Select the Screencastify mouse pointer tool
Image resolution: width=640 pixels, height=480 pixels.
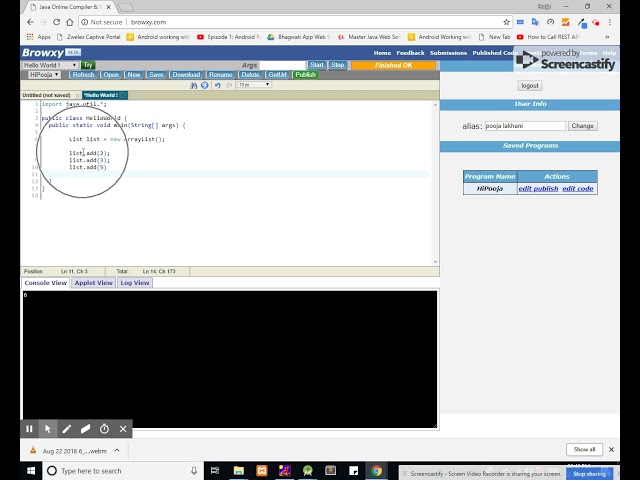coord(48,429)
